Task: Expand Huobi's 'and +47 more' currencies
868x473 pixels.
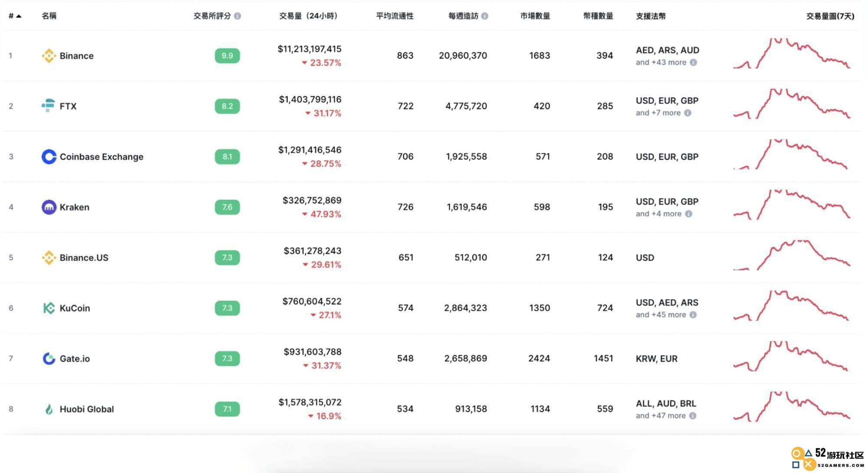Action: (661, 416)
